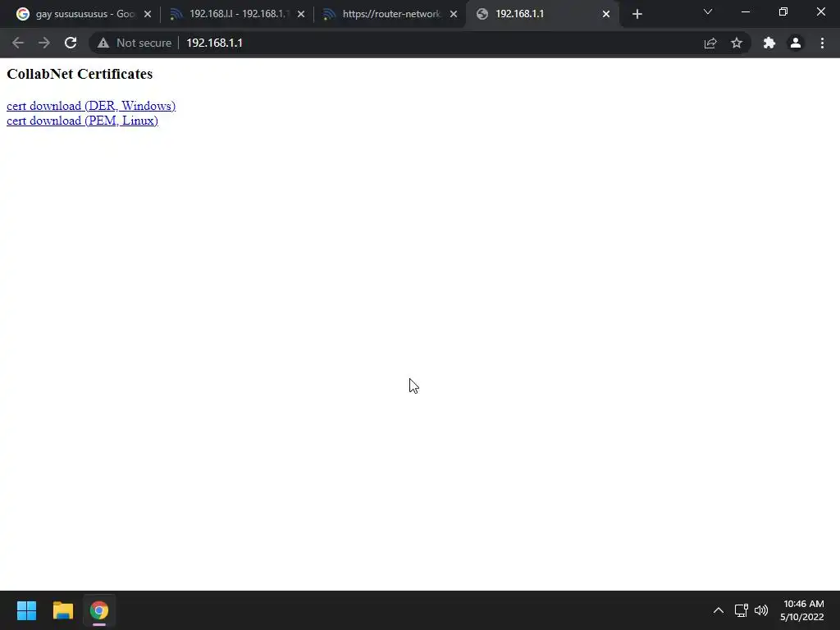Close the Google search tab
Image resolution: width=840 pixels, height=630 pixels.
pos(148,14)
